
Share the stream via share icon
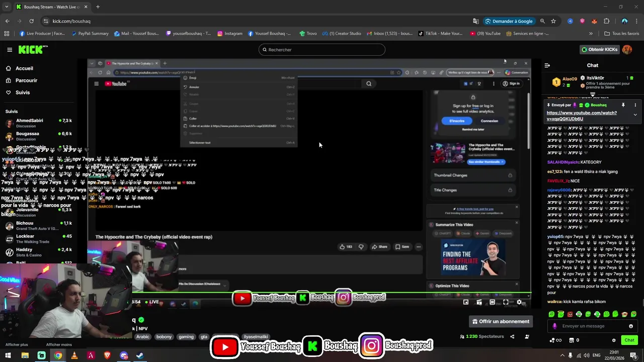(512, 336)
